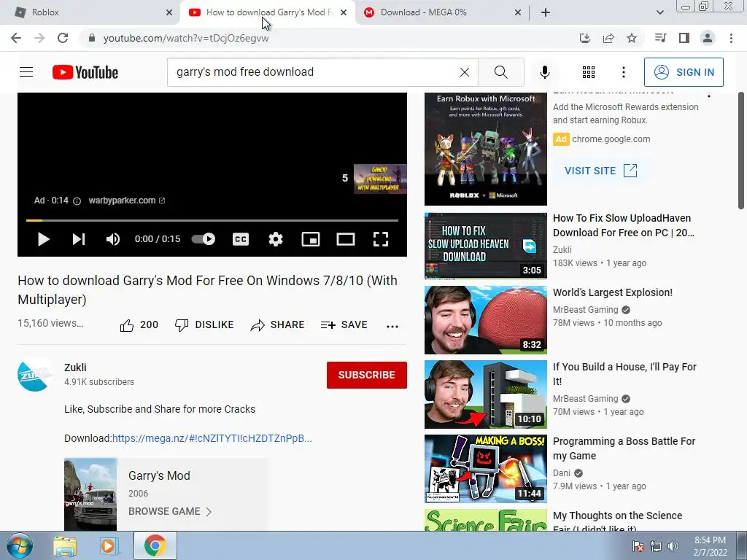The height and width of the screenshot is (560, 747).
Task: Open more actions ellipsis under the video
Action: [x=392, y=326]
